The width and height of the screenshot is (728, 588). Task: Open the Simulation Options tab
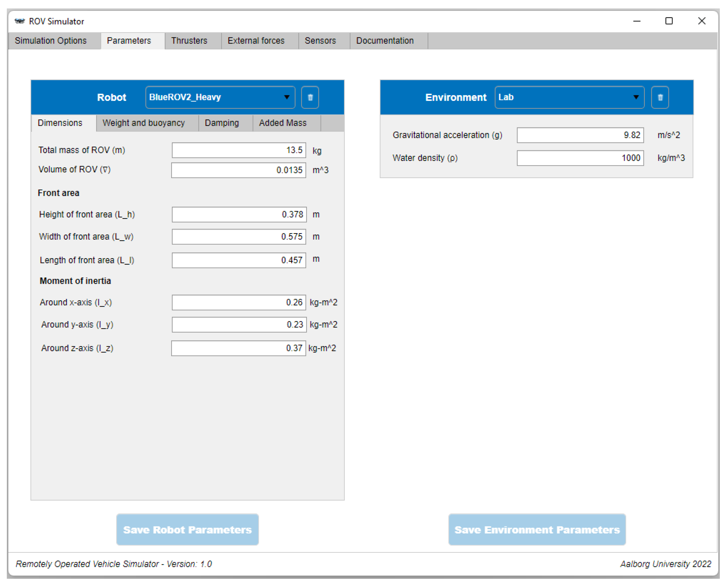coord(51,41)
